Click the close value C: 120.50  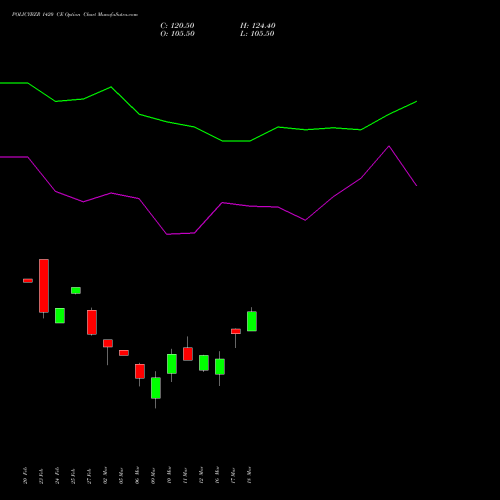click(177, 26)
